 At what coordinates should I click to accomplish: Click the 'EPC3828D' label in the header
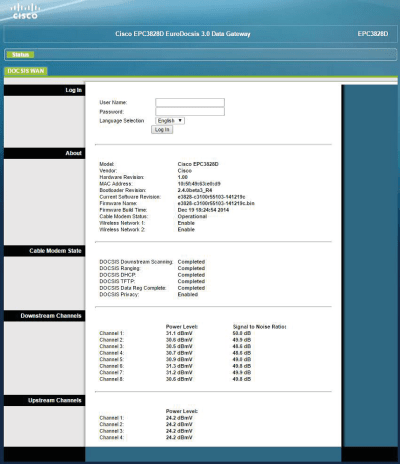(x=373, y=34)
